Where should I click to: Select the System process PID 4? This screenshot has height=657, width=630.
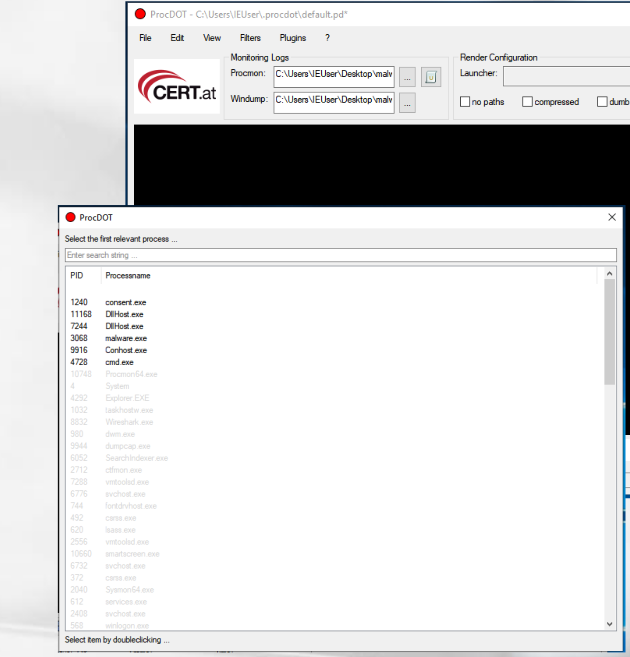pos(335,386)
